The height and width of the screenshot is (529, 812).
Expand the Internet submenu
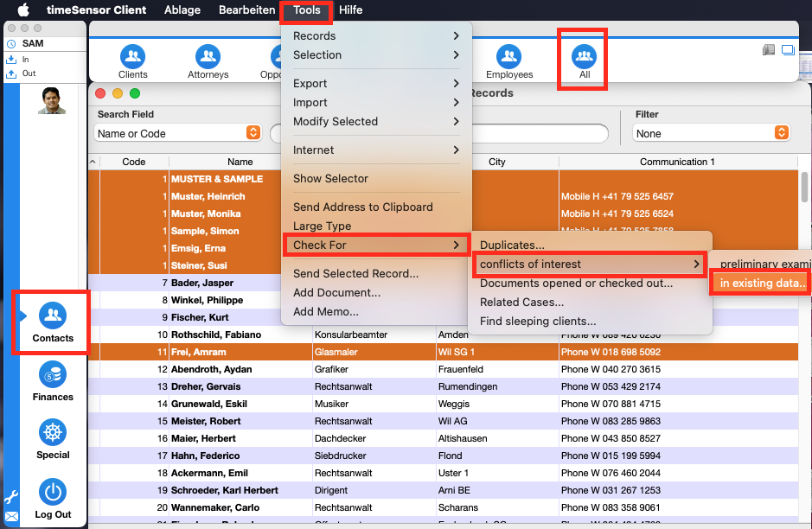click(376, 150)
